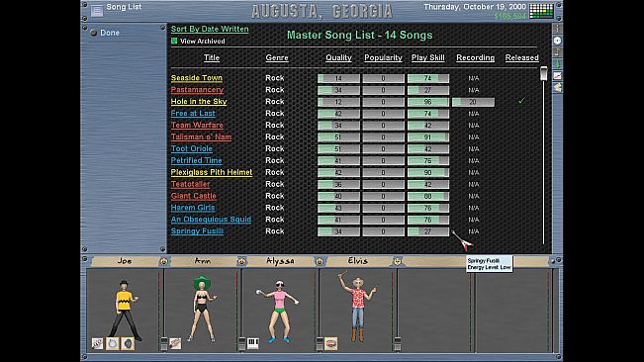Click Joe's character figure
Image resolution: width=644 pixels, height=362 pixels.
tap(125, 310)
